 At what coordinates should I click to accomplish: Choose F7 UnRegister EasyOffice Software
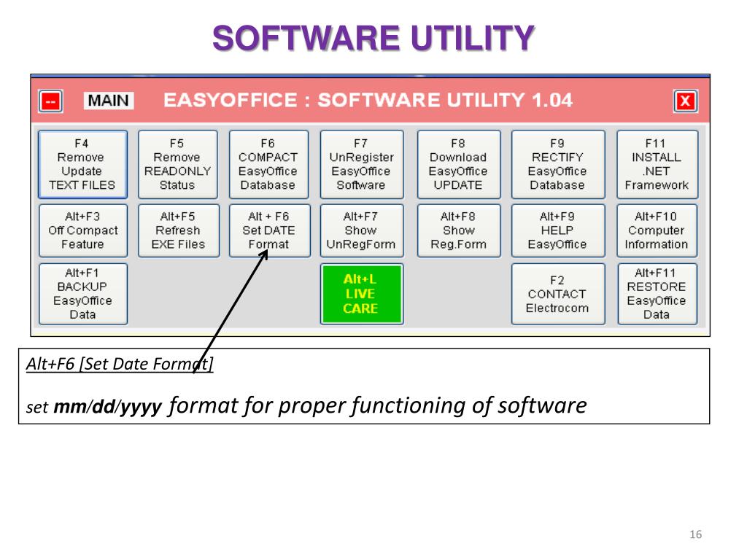pos(362,165)
